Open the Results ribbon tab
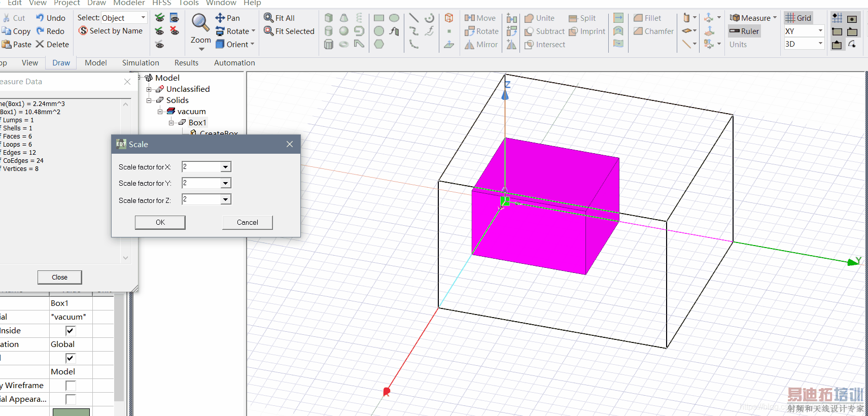Image resolution: width=868 pixels, height=416 pixels. coord(186,63)
